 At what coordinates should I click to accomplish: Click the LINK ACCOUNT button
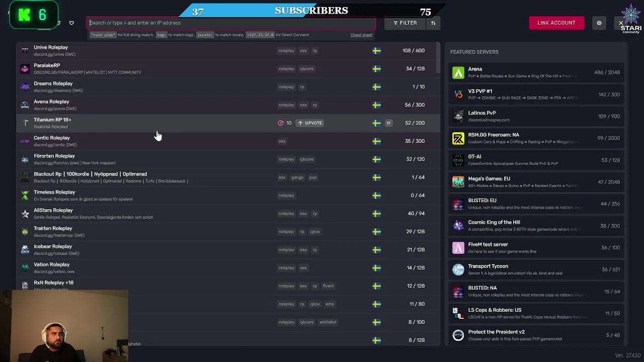click(x=556, y=23)
